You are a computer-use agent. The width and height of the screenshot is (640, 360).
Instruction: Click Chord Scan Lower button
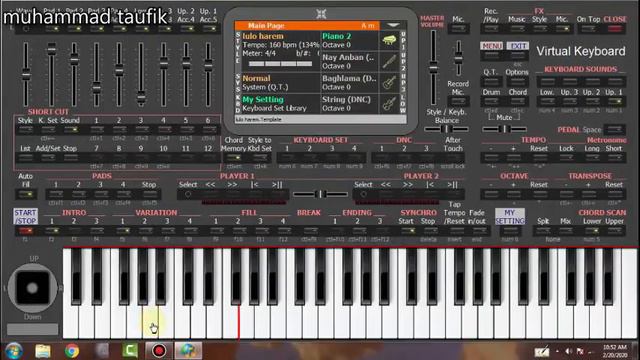pyautogui.click(x=592, y=231)
